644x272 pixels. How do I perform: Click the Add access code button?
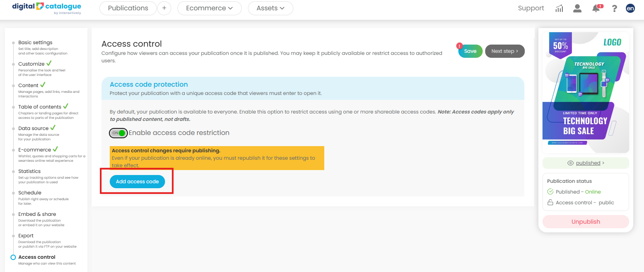(137, 182)
